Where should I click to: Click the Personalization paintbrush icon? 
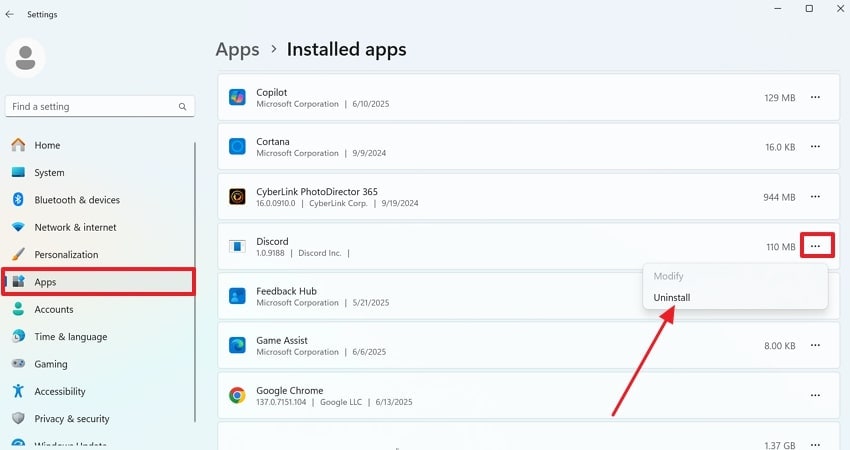pyautogui.click(x=18, y=254)
